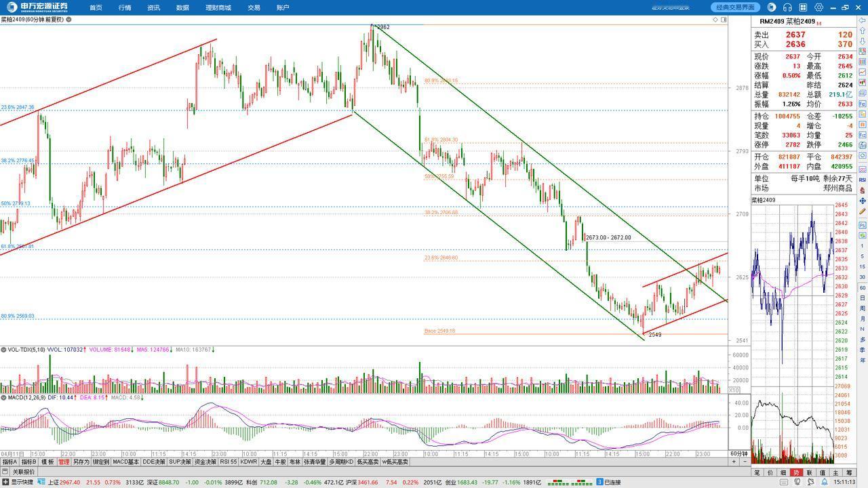Open the grid layout icon in title bar

tap(803, 7)
